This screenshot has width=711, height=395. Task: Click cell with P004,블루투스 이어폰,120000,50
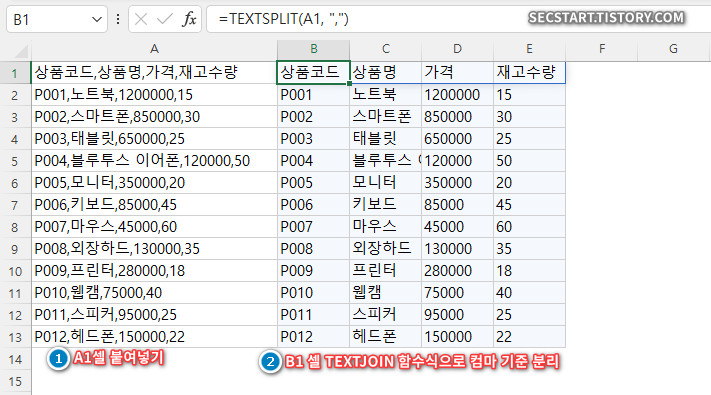pyautogui.click(x=154, y=161)
